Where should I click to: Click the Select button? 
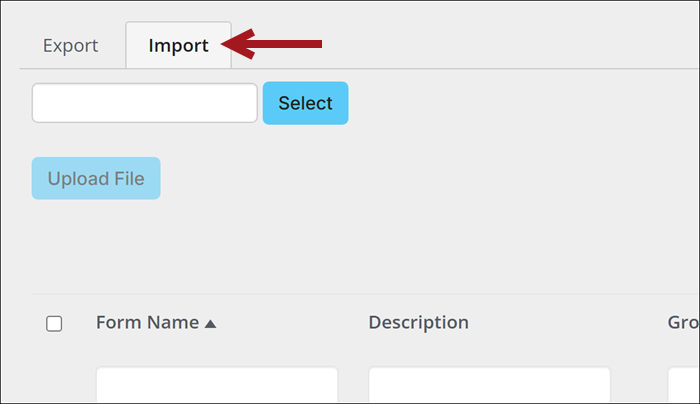click(x=305, y=103)
